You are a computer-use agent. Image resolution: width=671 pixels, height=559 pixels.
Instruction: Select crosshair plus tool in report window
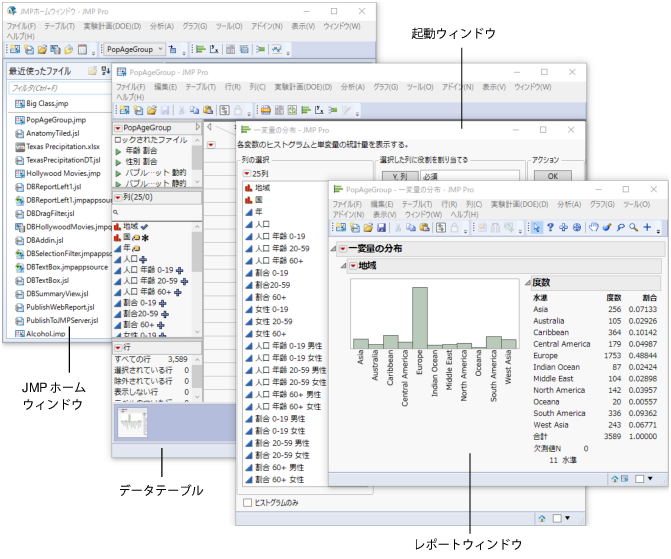pos(647,227)
